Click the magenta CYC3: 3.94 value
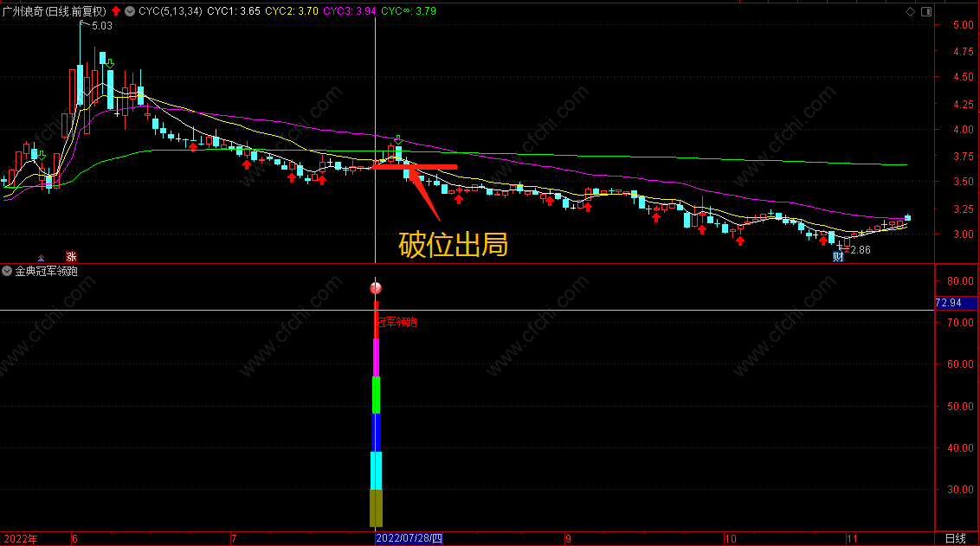This screenshot has height=546, width=980. pyautogui.click(x=350, y=11)
